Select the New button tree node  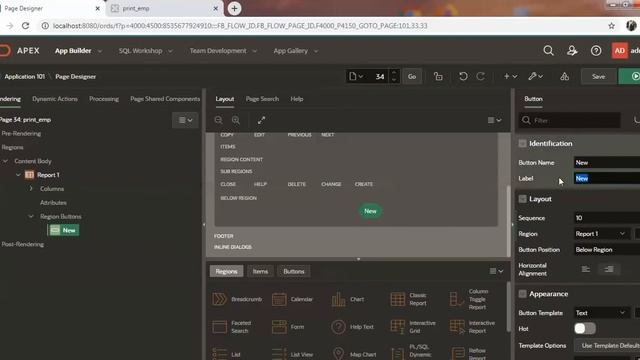point(64,230)
